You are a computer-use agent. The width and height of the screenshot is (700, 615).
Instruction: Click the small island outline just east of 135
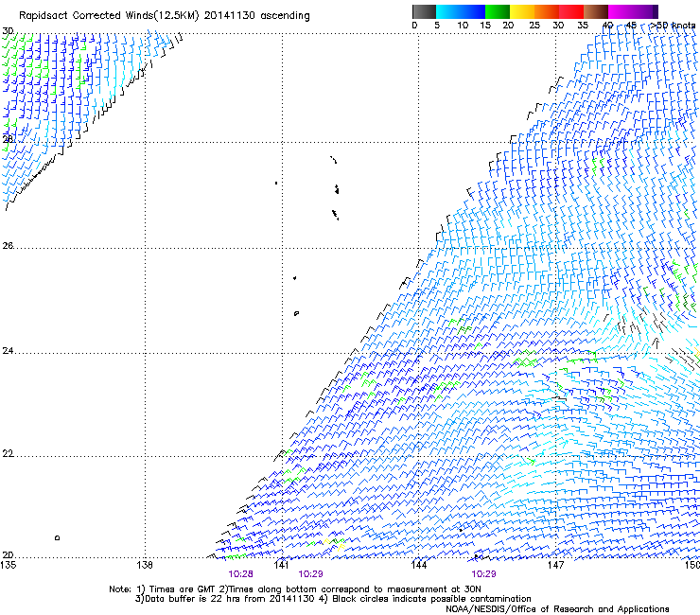[x=57, y=537]
